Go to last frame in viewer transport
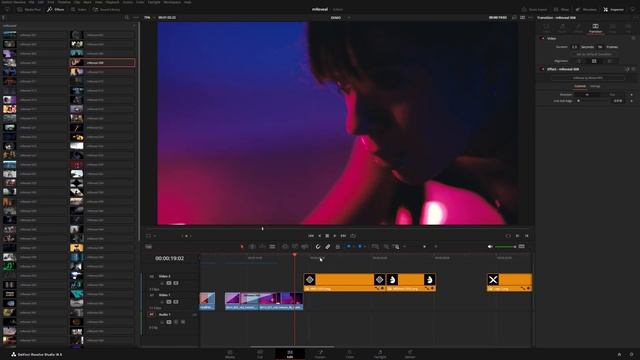 click(343, 236)
